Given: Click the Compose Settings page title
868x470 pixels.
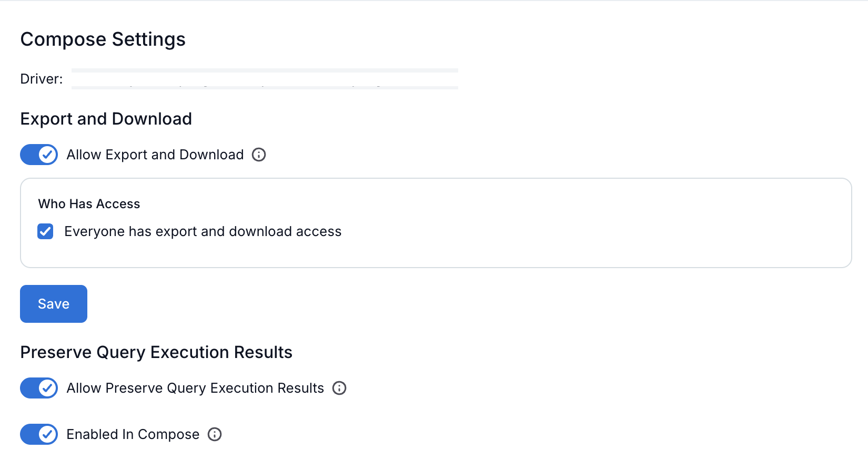Looking at the screenshot, I should tap(103, 39).
